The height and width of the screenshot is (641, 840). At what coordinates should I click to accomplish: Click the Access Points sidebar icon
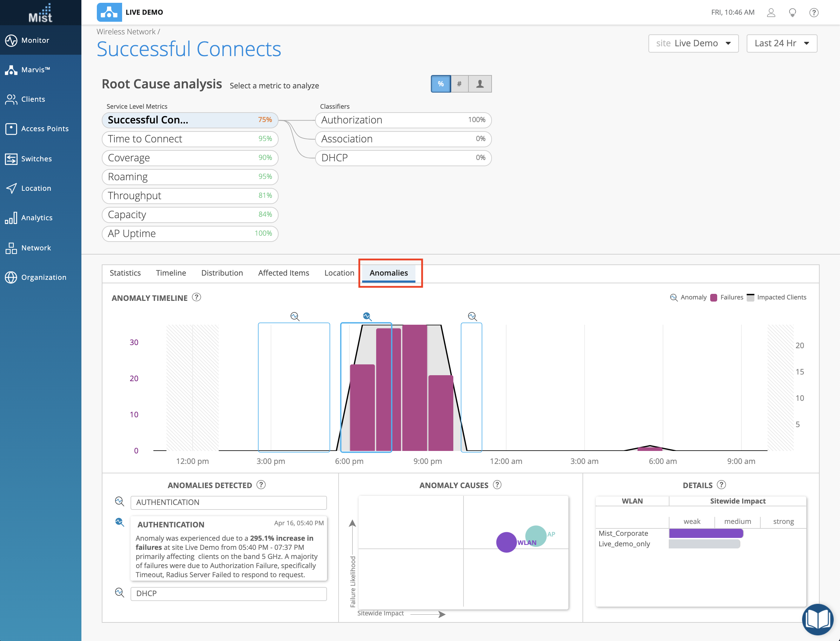(x=12, y=129)
